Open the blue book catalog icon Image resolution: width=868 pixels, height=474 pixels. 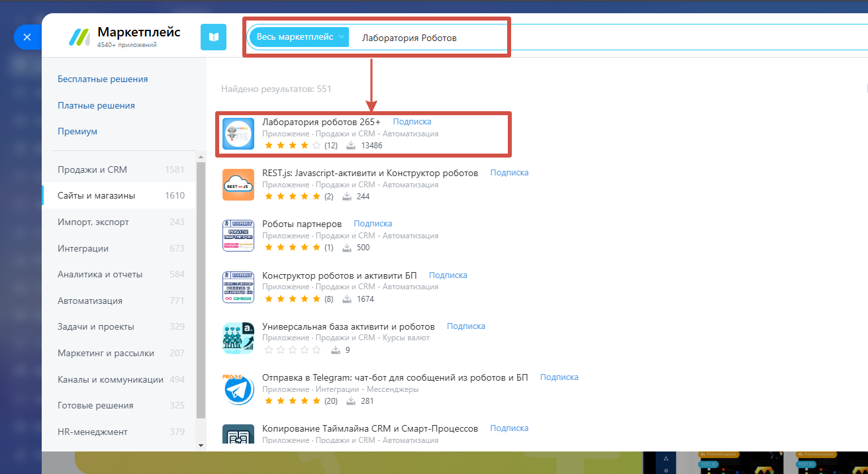click(x=213, y=37)
